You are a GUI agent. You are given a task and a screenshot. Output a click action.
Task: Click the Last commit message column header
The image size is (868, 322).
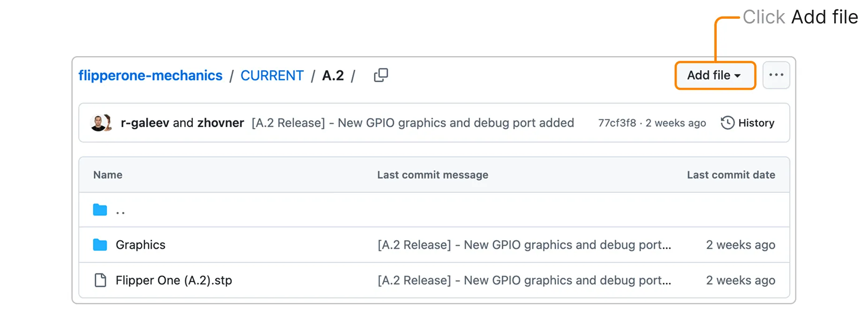pyautogui.click(x=433, y=175)
